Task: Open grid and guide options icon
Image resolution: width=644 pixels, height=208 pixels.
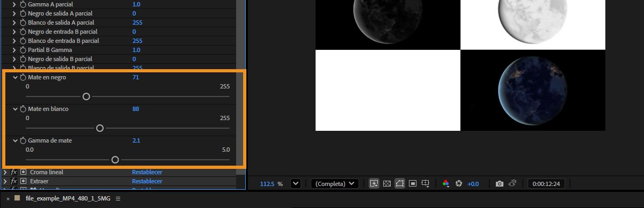Action: click(426, 183)
